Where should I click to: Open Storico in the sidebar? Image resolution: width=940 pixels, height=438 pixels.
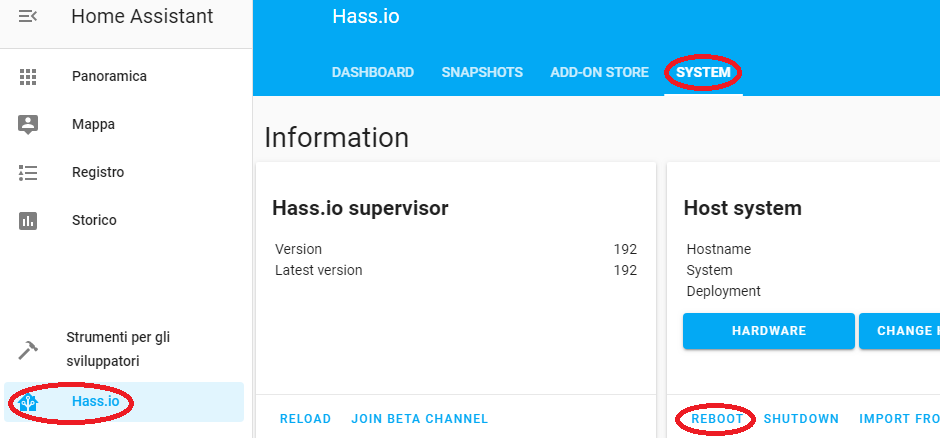[94, 220]
